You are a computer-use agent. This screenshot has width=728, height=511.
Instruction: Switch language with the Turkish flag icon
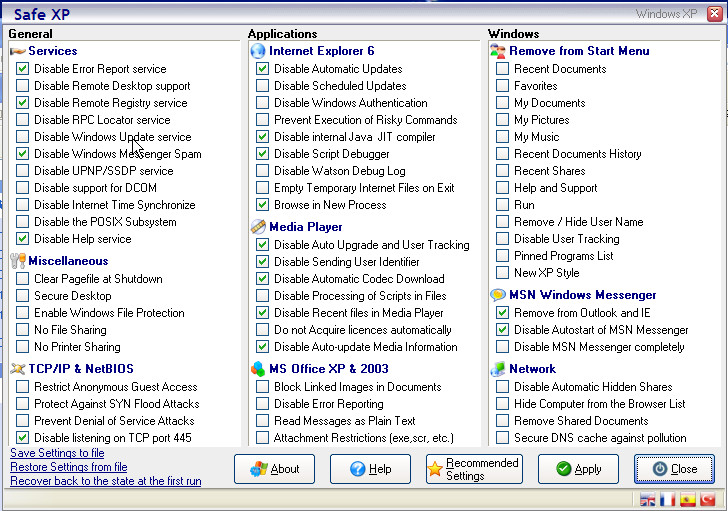pyautogui.click(x=708, y=499)
